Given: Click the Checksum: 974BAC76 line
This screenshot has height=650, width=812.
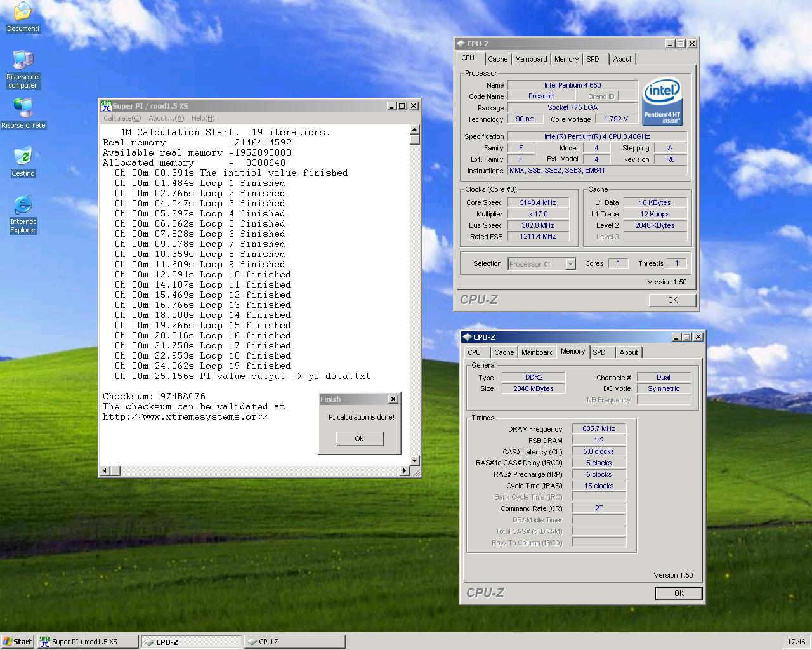Looking at the screenshot, I should [x=154, y=396].
